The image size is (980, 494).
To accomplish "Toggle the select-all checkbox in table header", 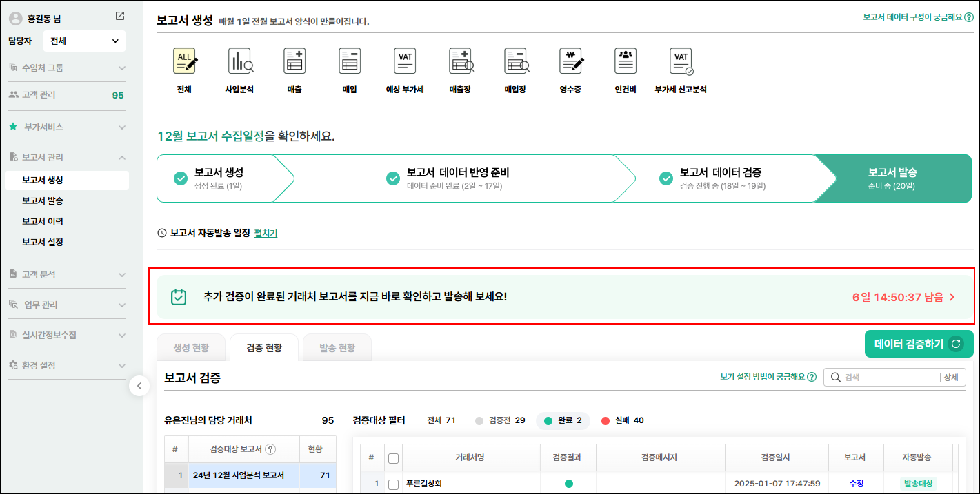I will (393, 458).
